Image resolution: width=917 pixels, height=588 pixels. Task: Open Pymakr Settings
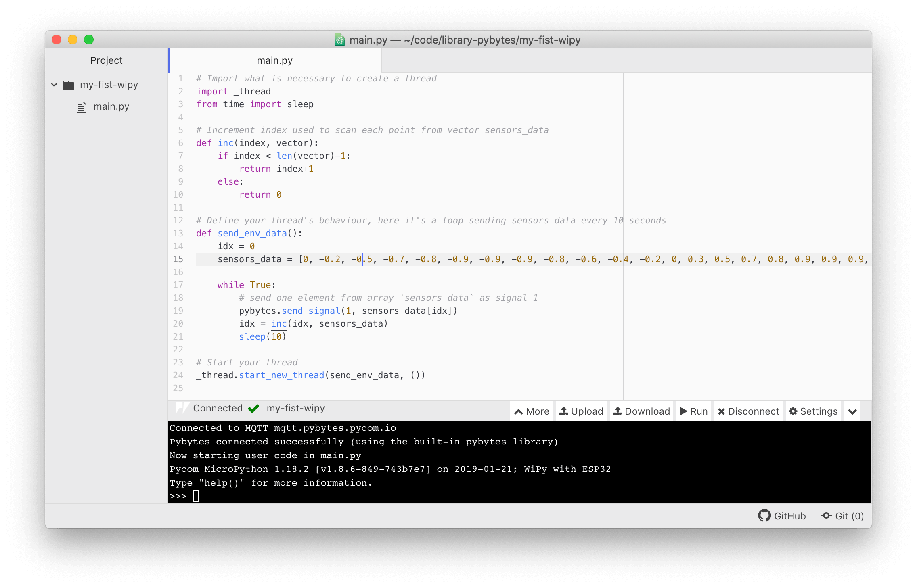813,411
